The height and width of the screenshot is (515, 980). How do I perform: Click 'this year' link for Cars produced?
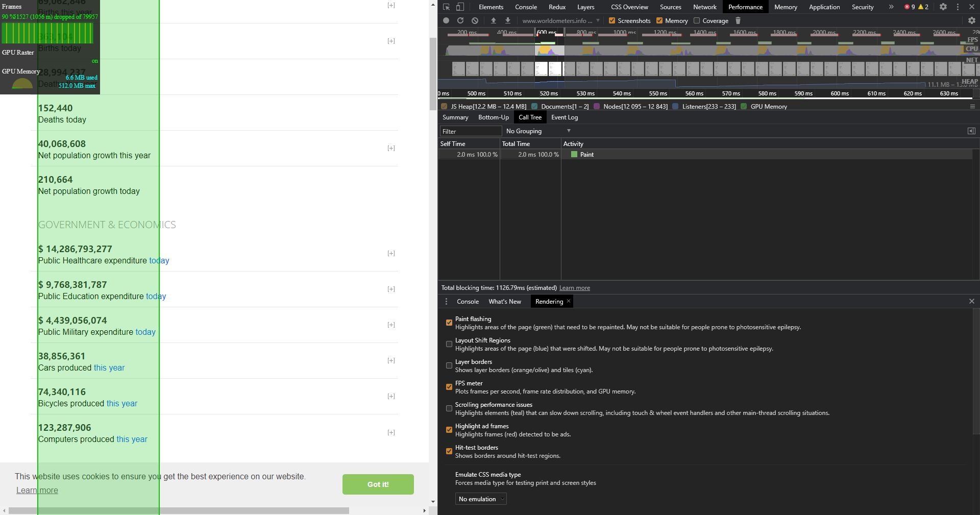pos(109,368)
